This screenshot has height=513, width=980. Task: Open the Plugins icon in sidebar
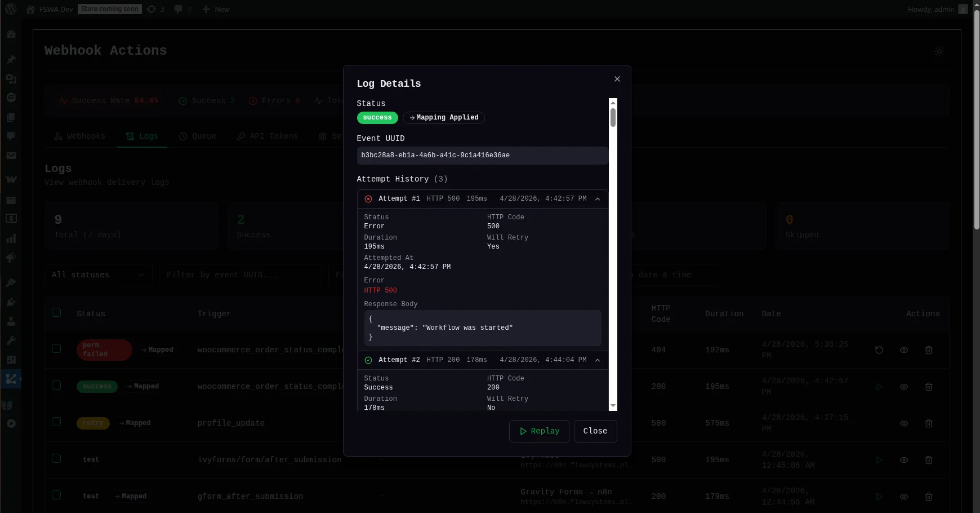tap(11, 302)
